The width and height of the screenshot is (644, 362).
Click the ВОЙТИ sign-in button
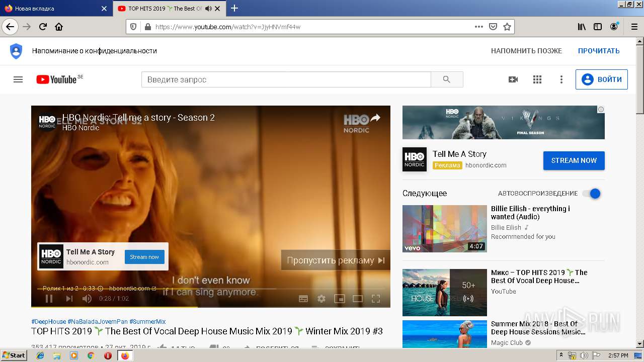(602, 79)
